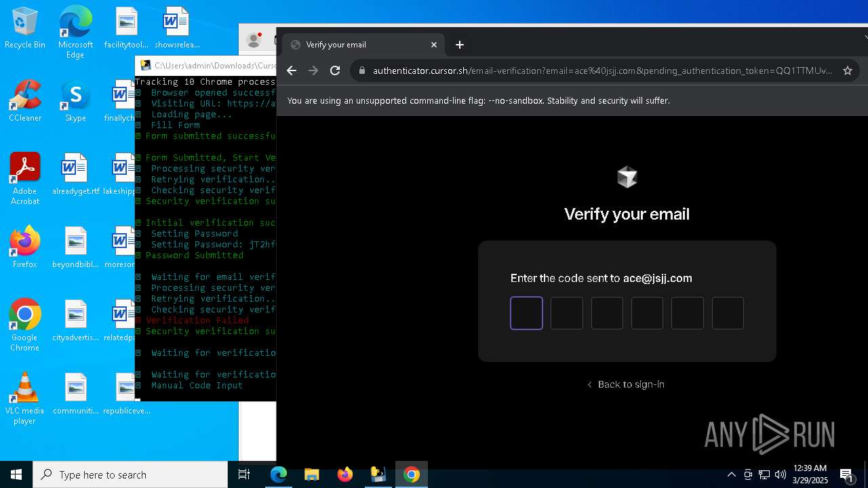Click the Chrome forward navigation arrow
The height and width of the screenshot is (488, 868).
tap(313, 70)
